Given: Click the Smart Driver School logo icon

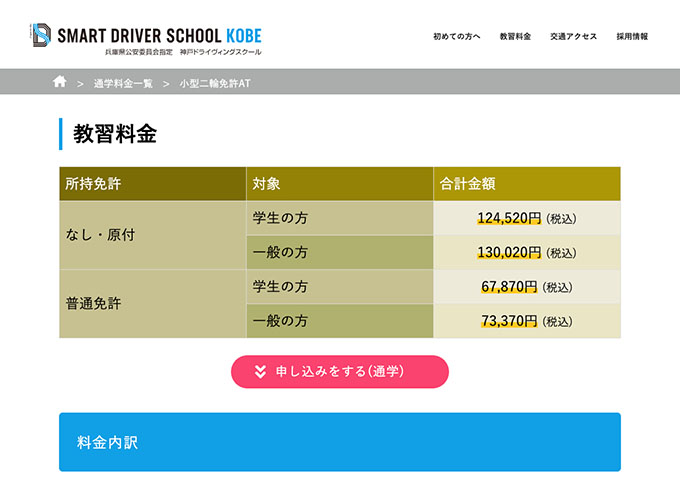Looking at the screenshot, I should [x=42, y=36].
